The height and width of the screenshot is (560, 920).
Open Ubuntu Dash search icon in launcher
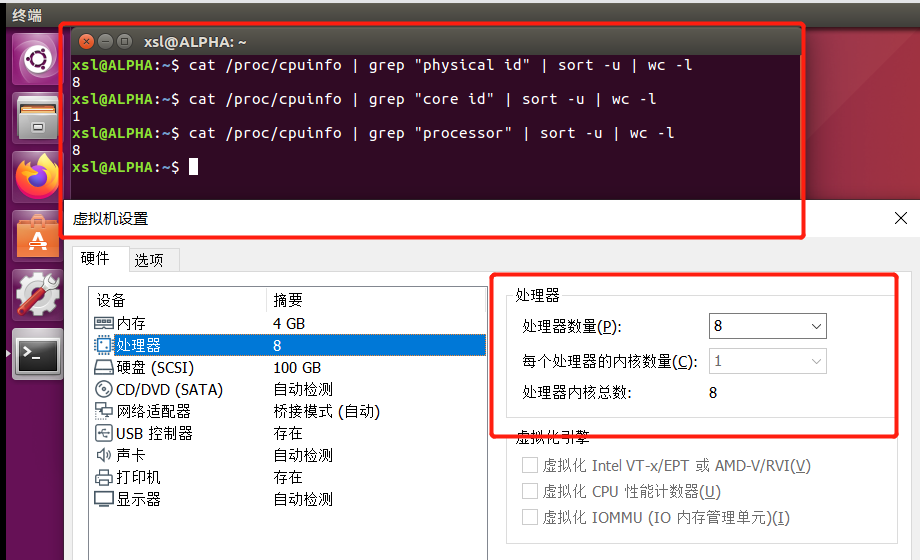click(37, 59)
